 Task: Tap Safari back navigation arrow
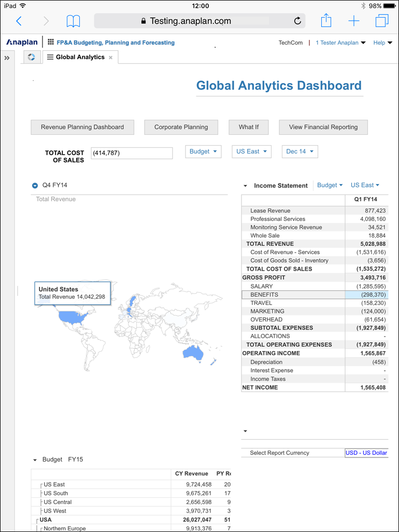coord(19,21)
